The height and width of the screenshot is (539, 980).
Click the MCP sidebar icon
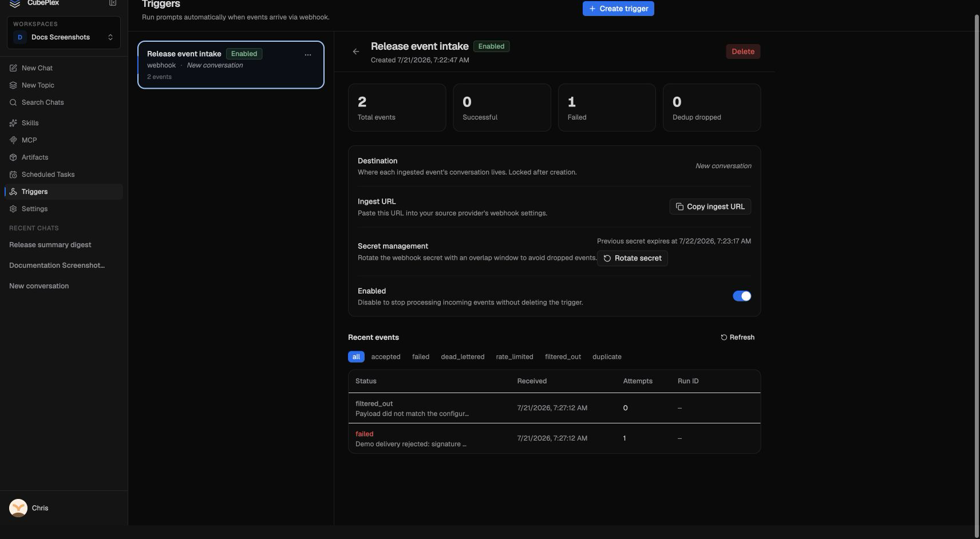click(x=13, y=140)
